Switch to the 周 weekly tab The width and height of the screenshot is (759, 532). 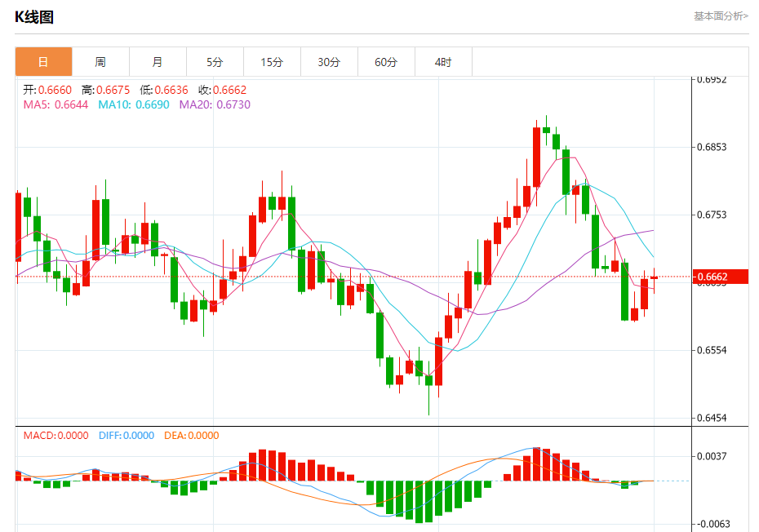click(100, 62)
